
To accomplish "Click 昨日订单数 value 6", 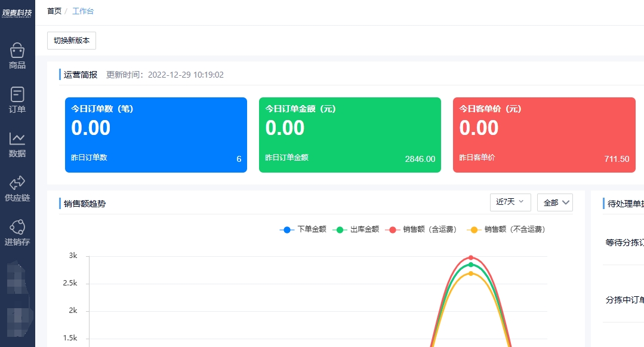I will pyautogui.click(x=239, y=159).
